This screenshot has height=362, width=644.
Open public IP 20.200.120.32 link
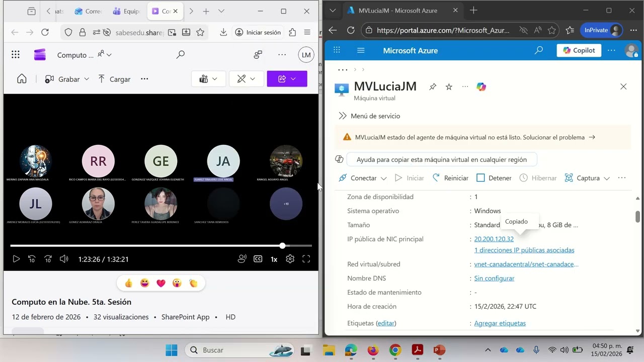pyautogui.click(x=494, y=239)
